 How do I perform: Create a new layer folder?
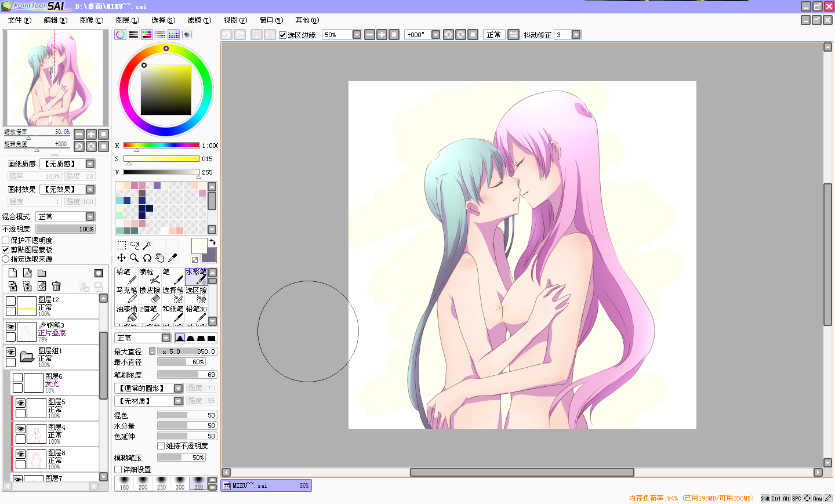click(42, 273)
